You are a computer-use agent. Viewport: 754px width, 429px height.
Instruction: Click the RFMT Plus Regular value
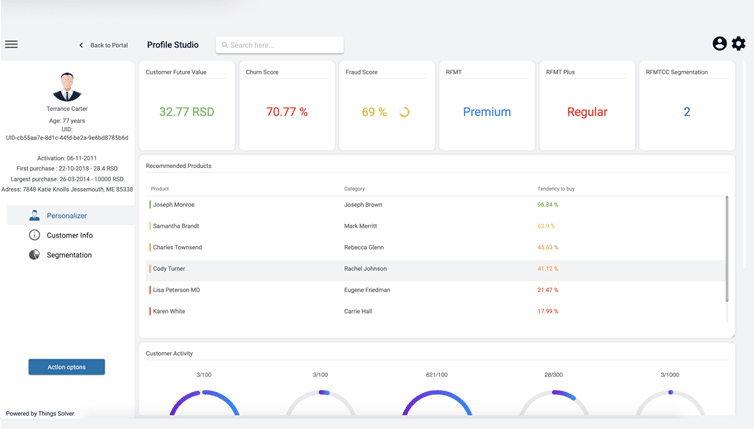coord(587,112)
